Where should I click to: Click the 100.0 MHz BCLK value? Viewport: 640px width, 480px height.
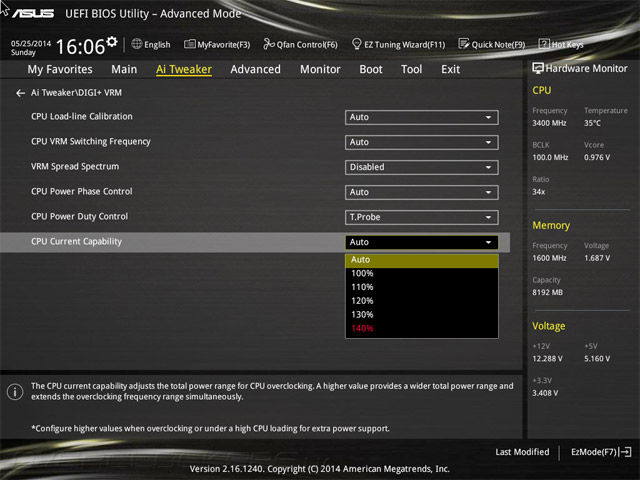click(550, 157)
